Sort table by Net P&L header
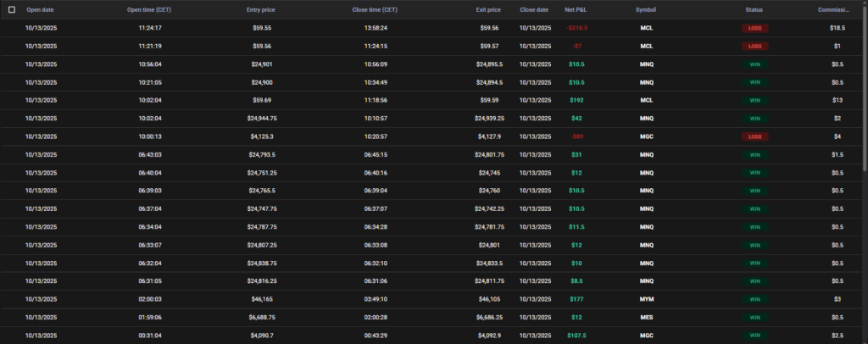 pos(576,9)
